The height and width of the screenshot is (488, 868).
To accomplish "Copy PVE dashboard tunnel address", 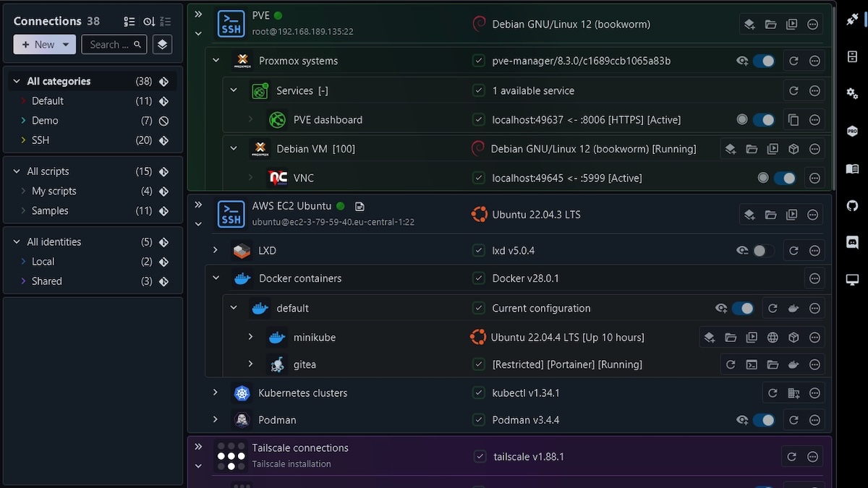I will tap(793, 120).
